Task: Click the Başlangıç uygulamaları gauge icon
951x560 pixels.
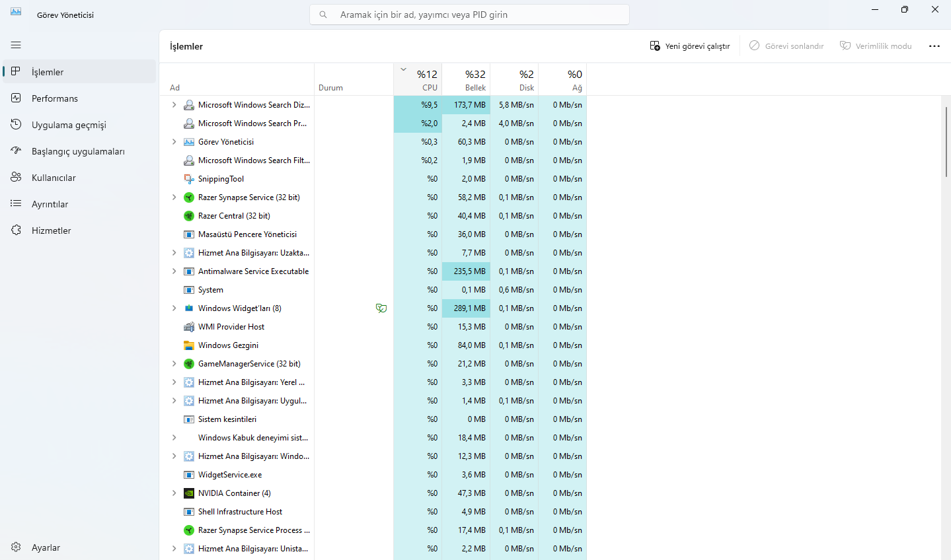Action: pyautogui.click(x=16, y=151)
